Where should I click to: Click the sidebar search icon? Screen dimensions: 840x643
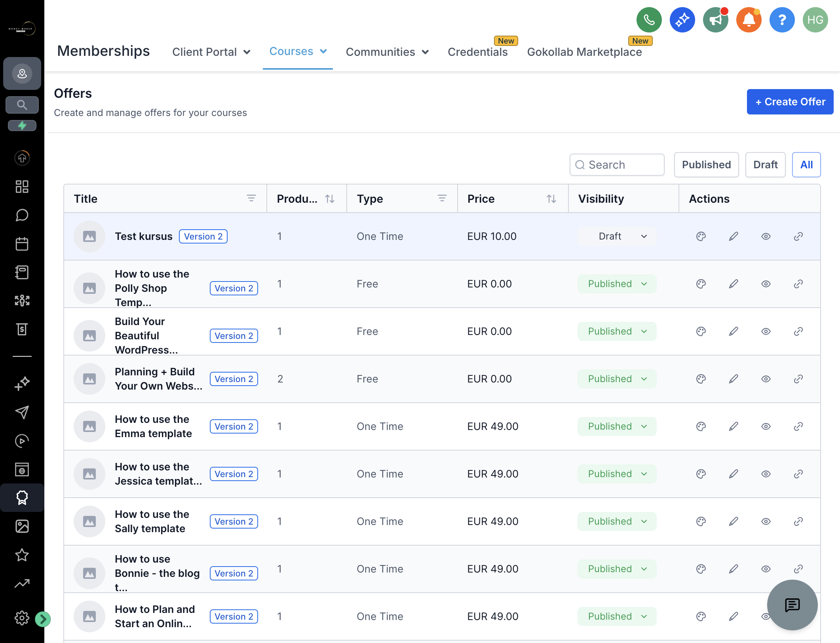[22, 105]
